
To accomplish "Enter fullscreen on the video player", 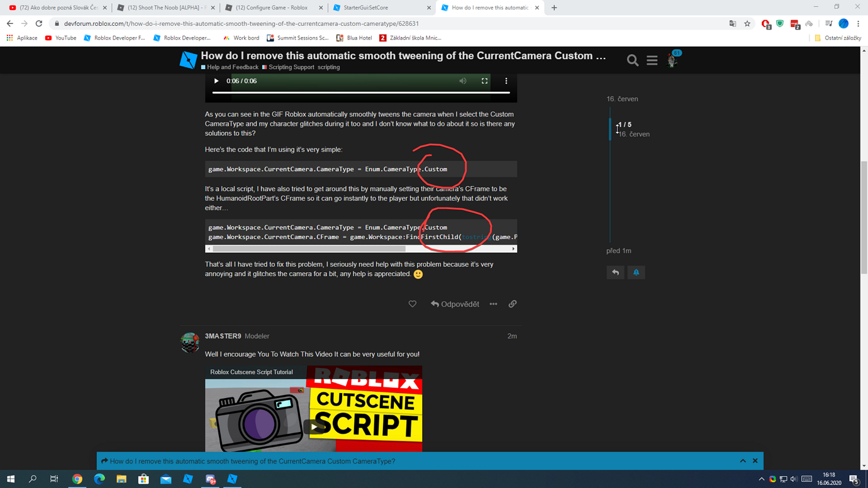I will (x=484, y=81).
